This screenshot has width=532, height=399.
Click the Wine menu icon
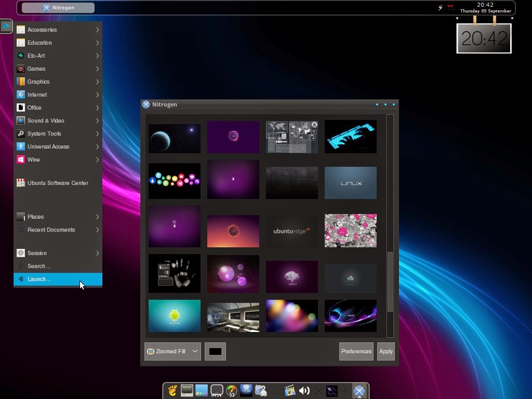pyautogui.click(x=21, y=159)
